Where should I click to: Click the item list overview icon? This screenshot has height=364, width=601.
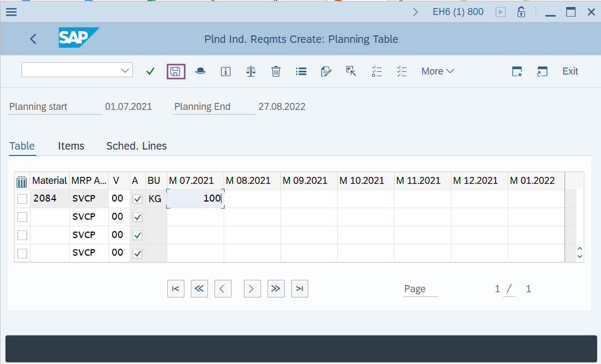(301, 71)
